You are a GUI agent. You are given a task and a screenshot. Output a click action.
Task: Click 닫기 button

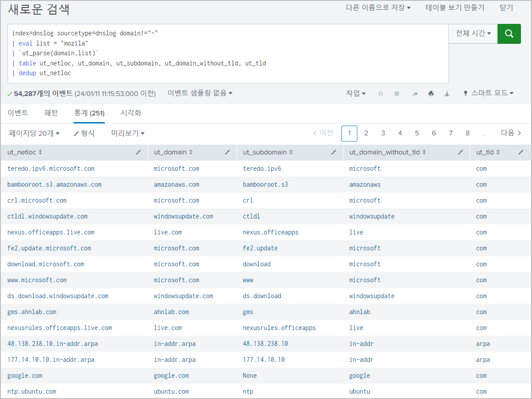506,8
